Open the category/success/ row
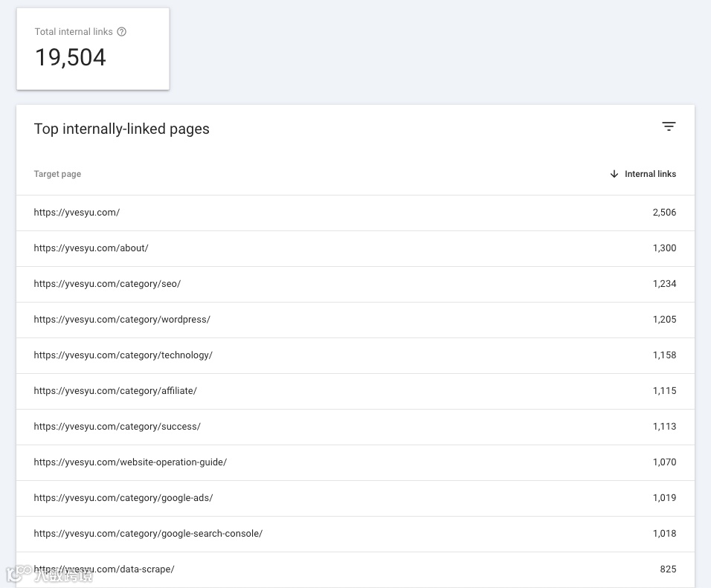711x588 pixels. (x=117, y=427)
